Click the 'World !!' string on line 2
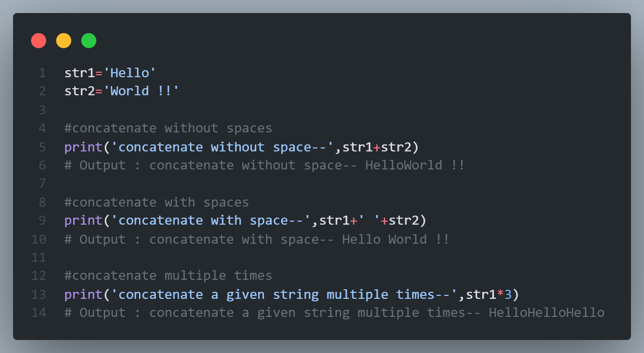The image size is (644, 353). click(141, 91)
